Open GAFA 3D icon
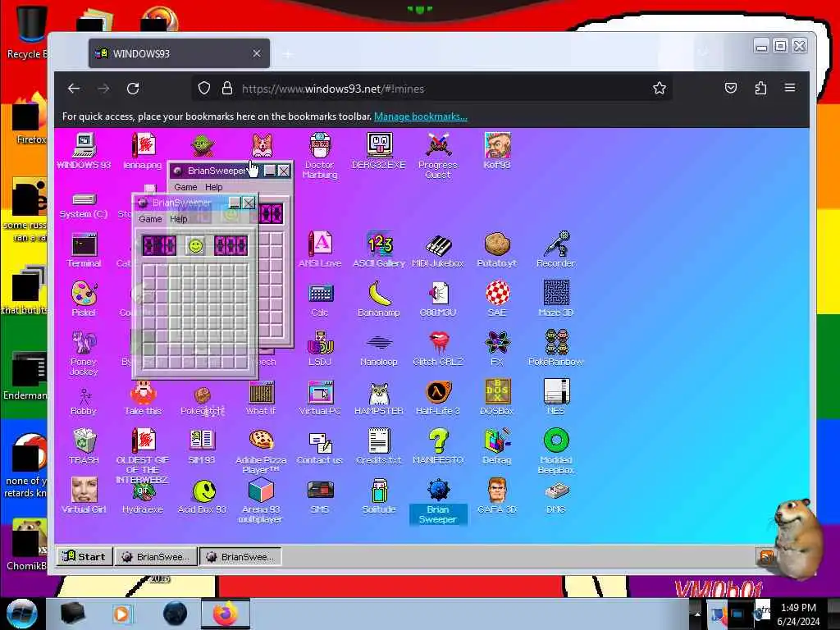This screenshot has height=630, width=840. (x=497, y=496)
